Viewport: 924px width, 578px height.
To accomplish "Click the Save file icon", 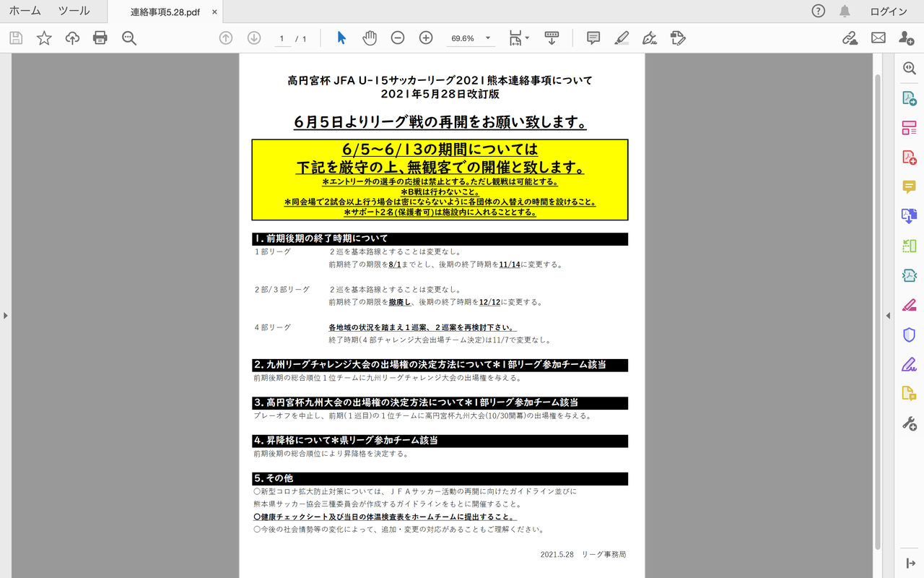I will [16, 38].
